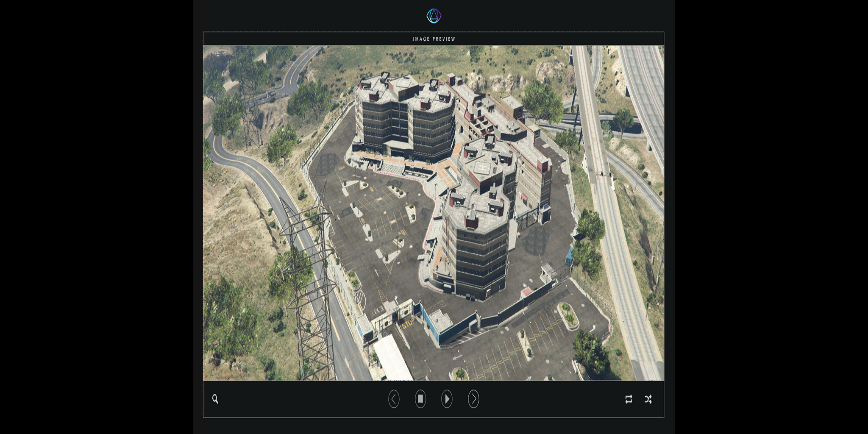
Task: Advance to the next image
Action: [x=473, y=399]
